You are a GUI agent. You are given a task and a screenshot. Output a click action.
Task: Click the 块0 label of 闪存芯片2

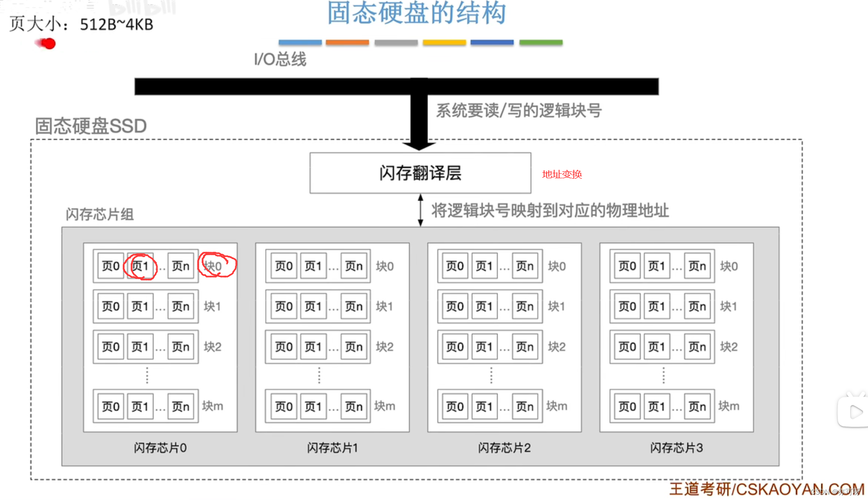tap(557, 266)
